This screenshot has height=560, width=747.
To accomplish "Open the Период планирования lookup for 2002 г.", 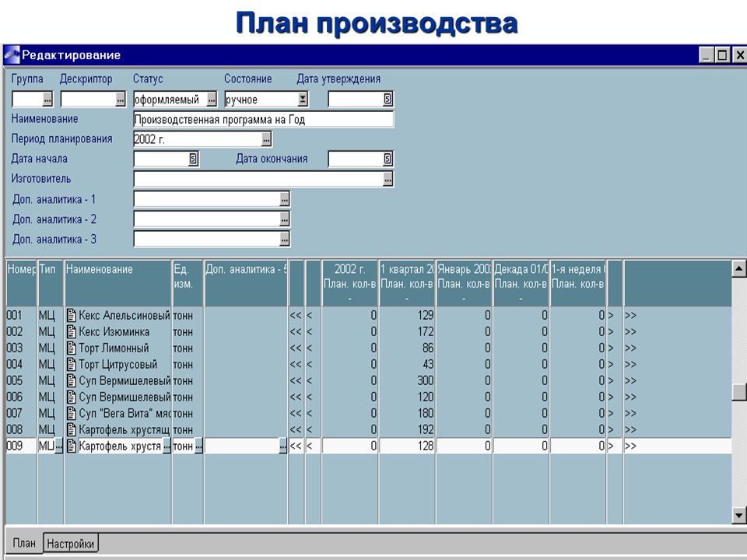I will tap(266, 139).
